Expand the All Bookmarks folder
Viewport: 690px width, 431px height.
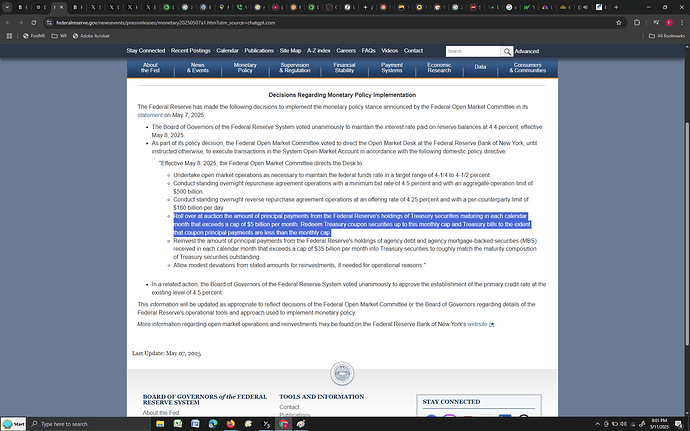coord(667,36)
